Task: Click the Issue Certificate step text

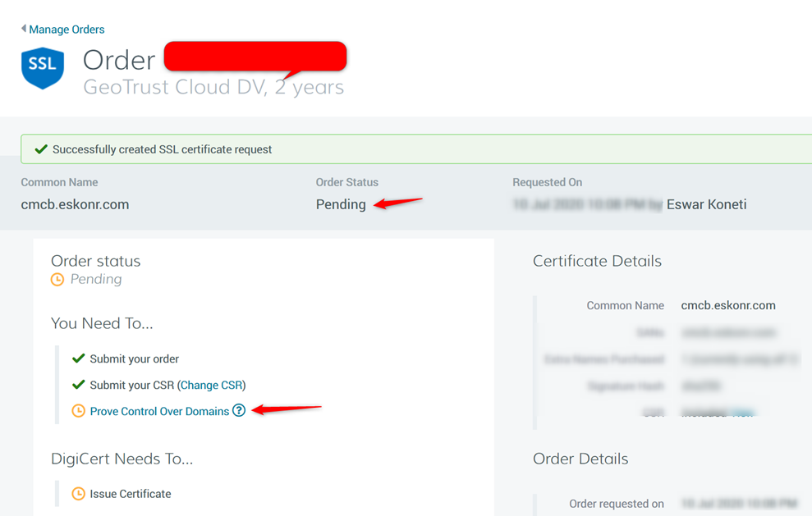Action: pyautogui.click(x=131, y=494)
